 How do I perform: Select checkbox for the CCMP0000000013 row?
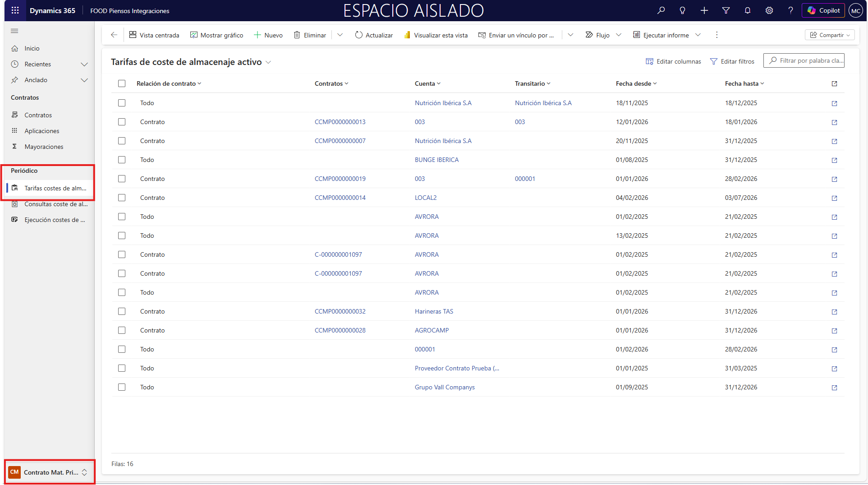click(122, 122)
